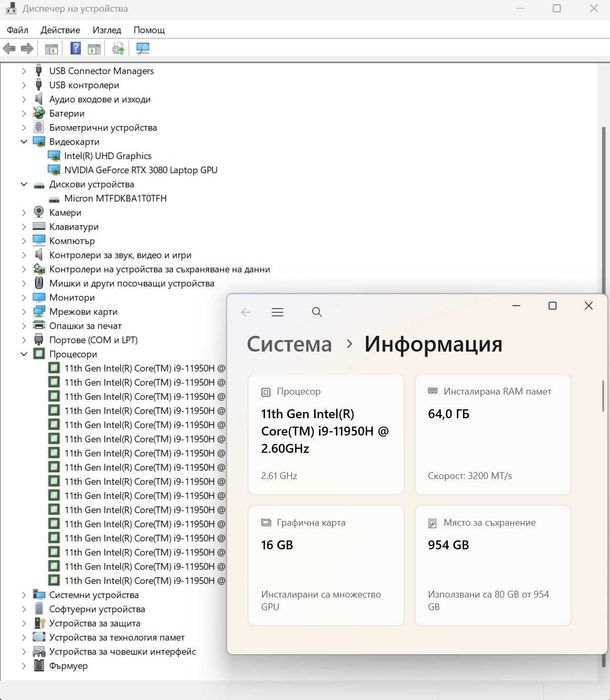Viewport: 610px width, 700px height.
Task: Select the last i9-11950H processor entry
Action: coord(145,580)
